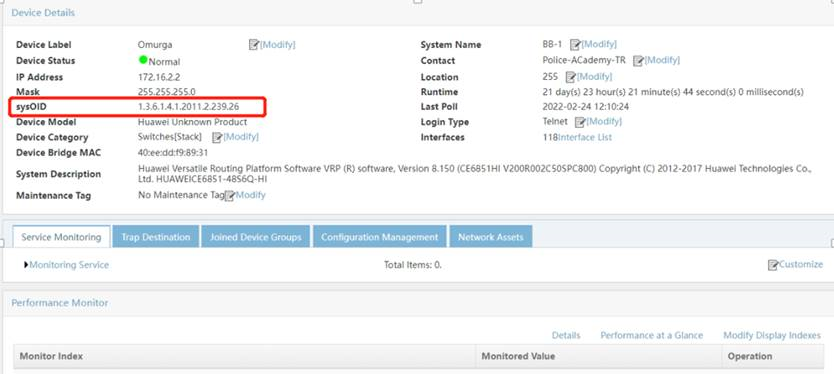Click the System Description text
Image resolution: width=834 pixels, height=374 pixels.
click(475, 174)
